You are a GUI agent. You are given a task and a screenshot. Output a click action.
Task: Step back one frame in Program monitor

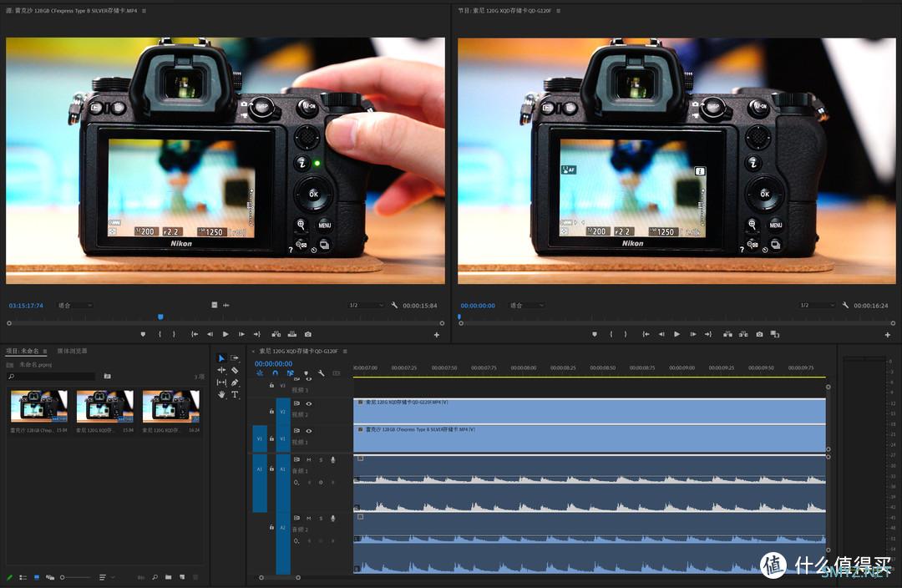pyautogui.click(x=661, y=334)
